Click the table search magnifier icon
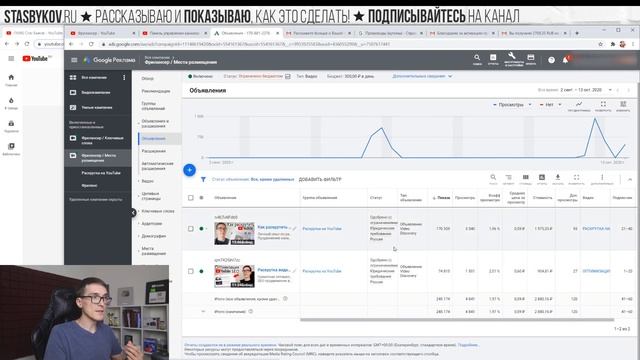This screenshot has width=640, height=360. click(493, 178)
